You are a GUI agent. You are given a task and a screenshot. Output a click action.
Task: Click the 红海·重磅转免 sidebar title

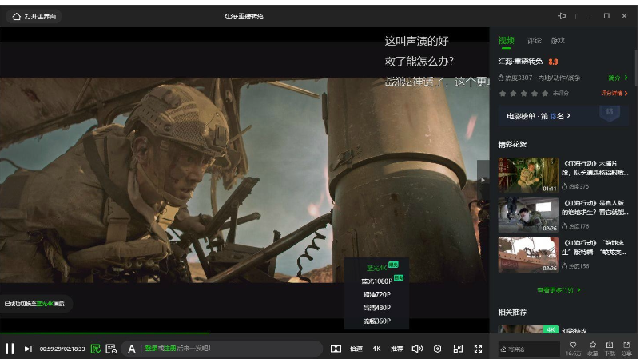click(520, 62)
